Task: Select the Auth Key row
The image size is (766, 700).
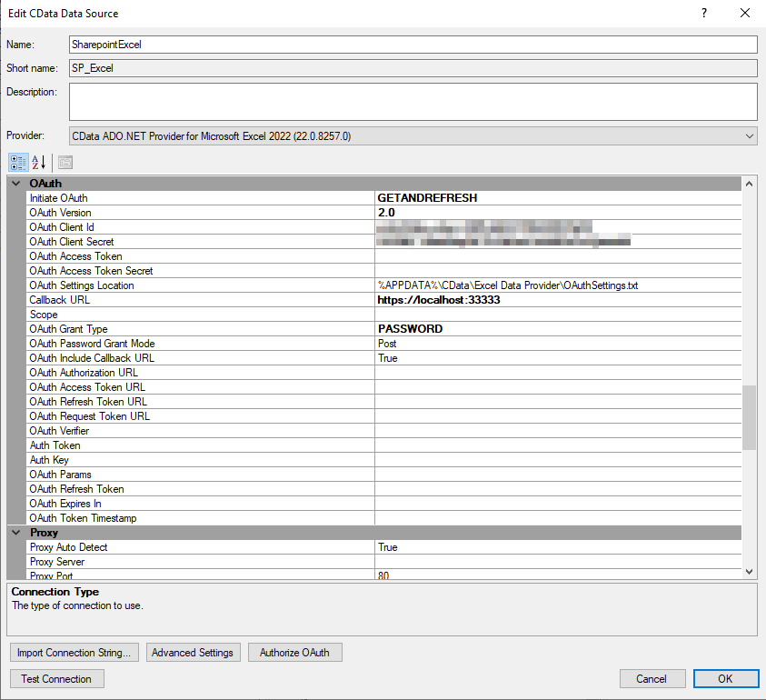Action: click(x=383, y=460)
